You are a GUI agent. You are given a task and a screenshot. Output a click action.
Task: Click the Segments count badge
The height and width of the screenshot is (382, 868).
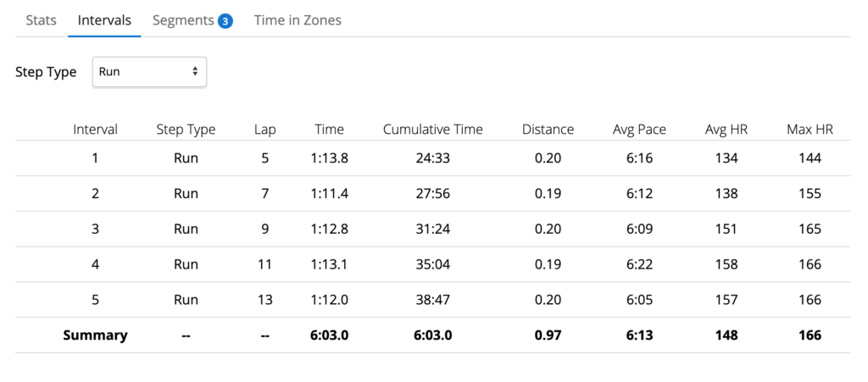coord(225,21)
